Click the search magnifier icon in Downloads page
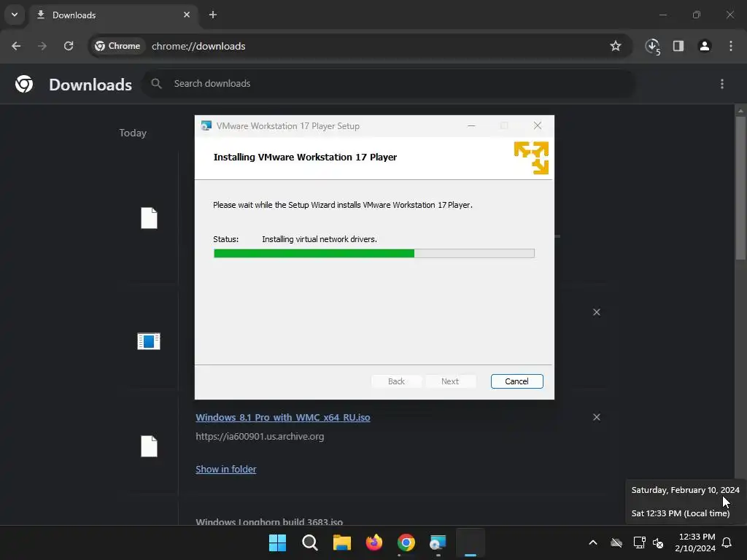747x560 pixels. click(x=156, y=84)
